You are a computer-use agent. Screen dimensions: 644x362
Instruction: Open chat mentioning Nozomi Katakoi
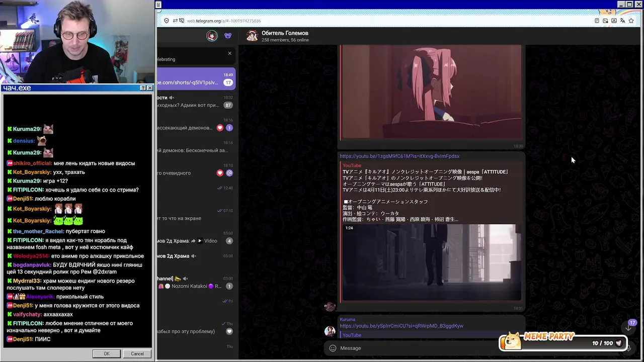pyautogui.click(x=196, y=283)
